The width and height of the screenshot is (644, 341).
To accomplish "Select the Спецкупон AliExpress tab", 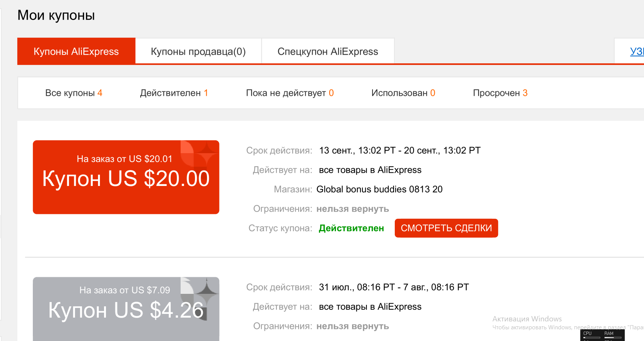I will point(328,51).
